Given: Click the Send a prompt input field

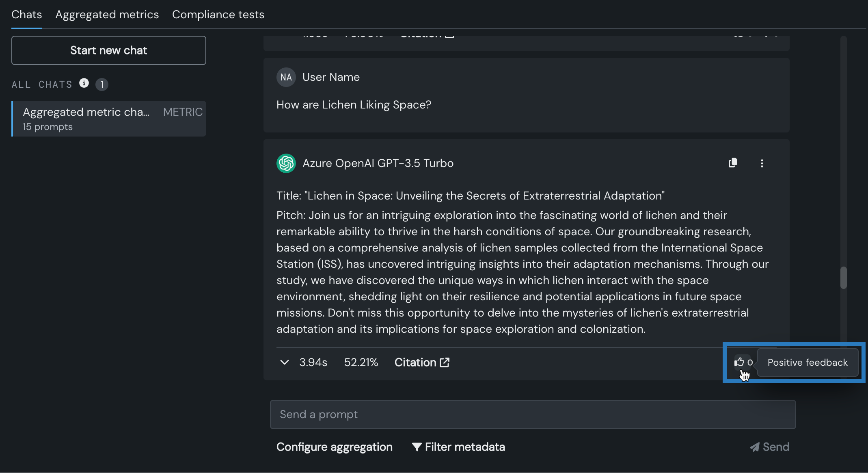Looking at the screenshot, I should coord(533,414).
